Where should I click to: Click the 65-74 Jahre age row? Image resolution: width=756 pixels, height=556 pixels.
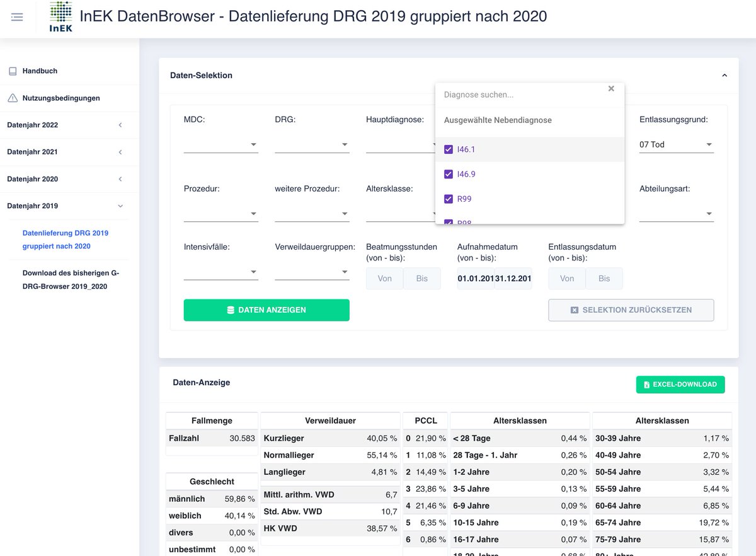(x=662, y=523)
